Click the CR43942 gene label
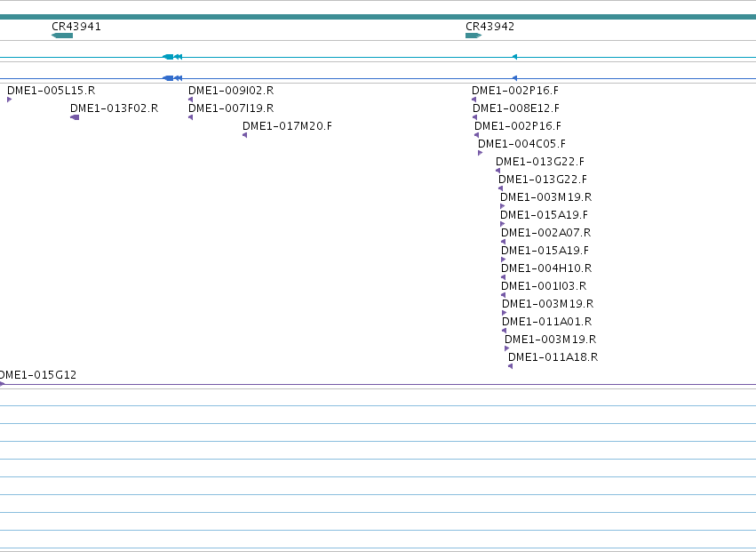 489,27
